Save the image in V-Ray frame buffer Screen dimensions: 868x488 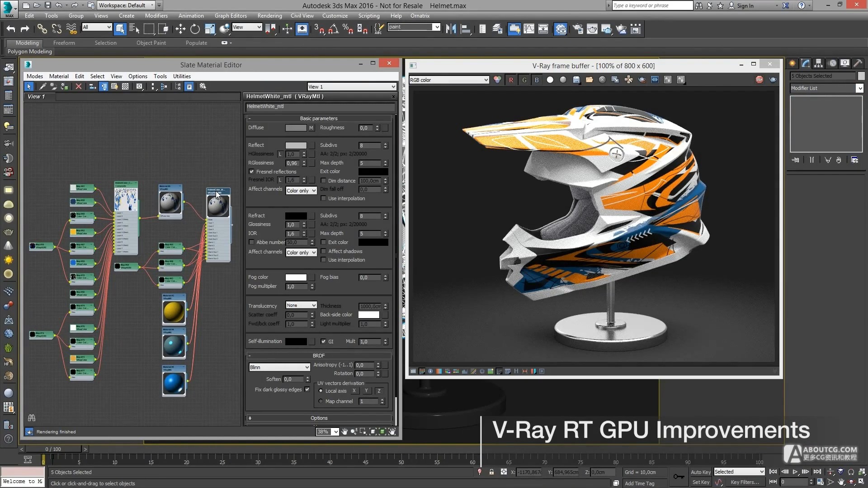tap(576, 80)
